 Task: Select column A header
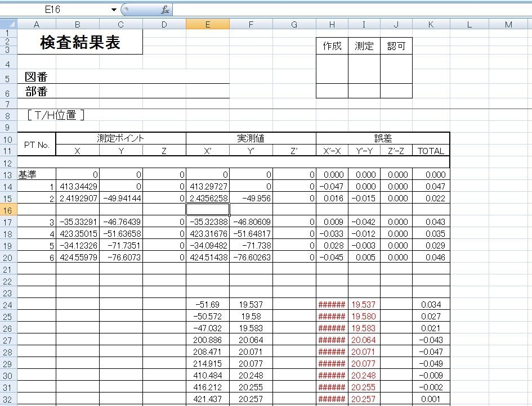click(37, 24)
